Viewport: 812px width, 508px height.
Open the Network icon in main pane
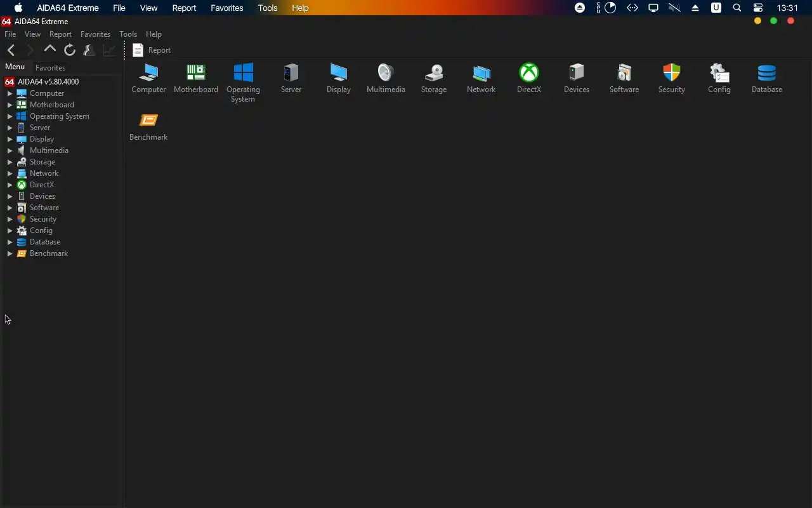tap(481, 73)
